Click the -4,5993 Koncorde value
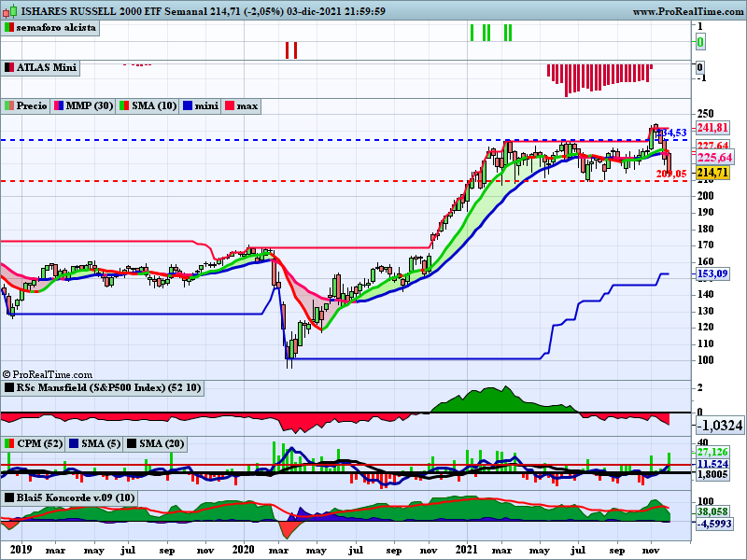The width and height of the screenshot is (747, 560). [713, 524]
